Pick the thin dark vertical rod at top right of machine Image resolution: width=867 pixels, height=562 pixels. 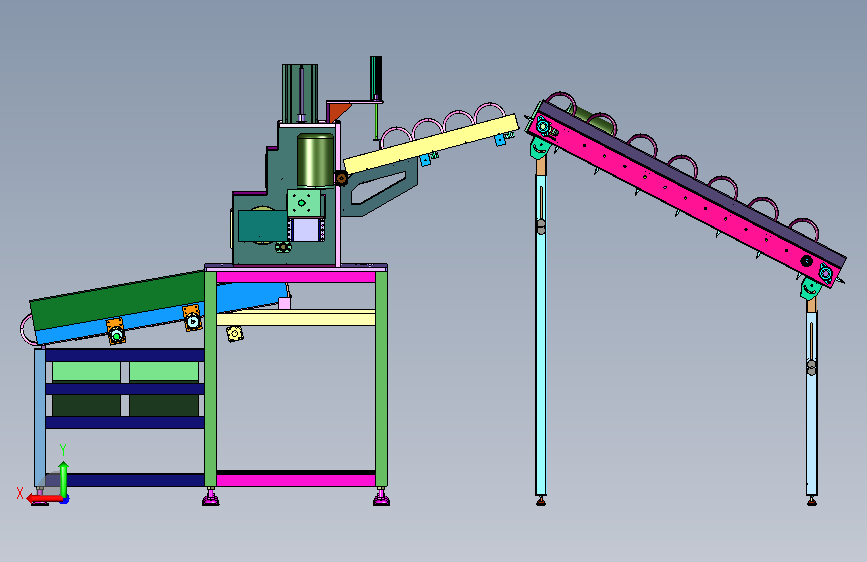tap(376, 79)
